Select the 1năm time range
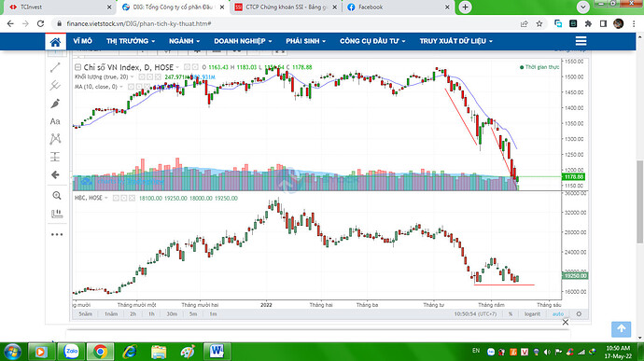The width and height of the screenshot is (644, 361). pos(111,313)
